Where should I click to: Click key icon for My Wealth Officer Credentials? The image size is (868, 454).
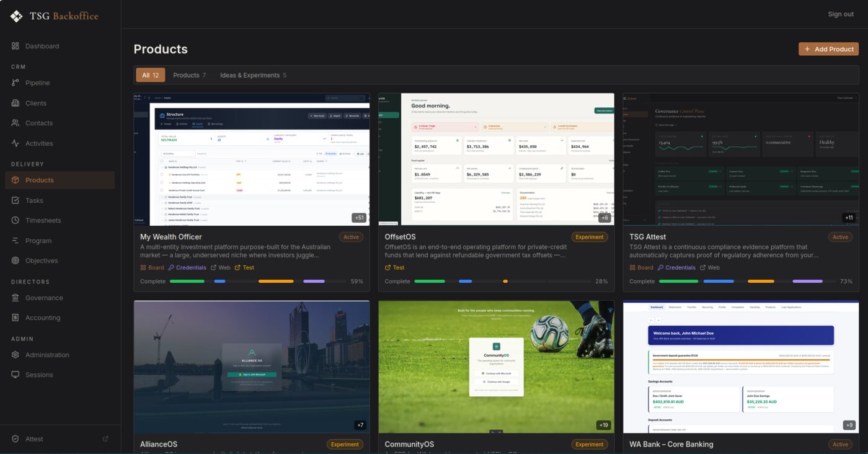171,268
